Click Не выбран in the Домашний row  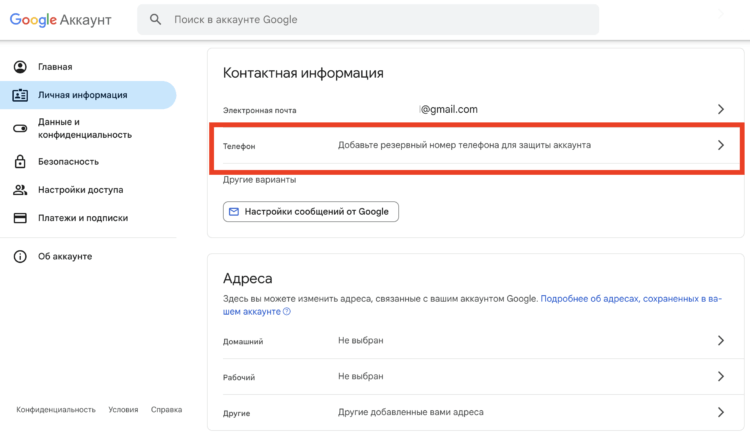(361, 341)
